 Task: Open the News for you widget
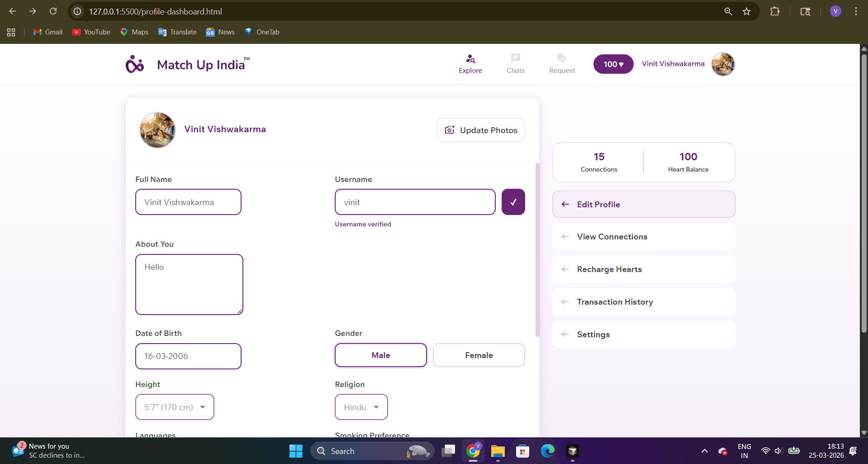(x=48, y=450)
